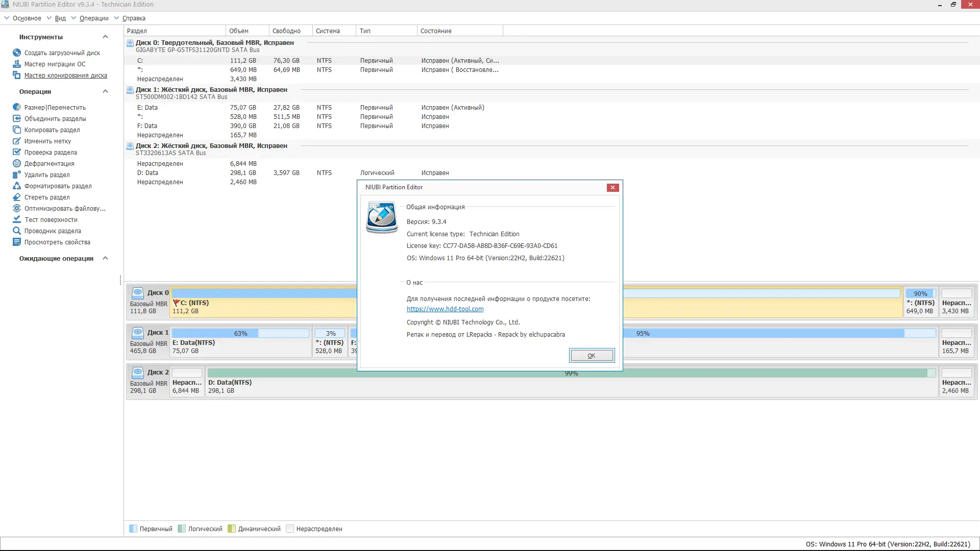980x551 pixels.
Task: Click the Merge partitions icon
Action: click(17, 118)
